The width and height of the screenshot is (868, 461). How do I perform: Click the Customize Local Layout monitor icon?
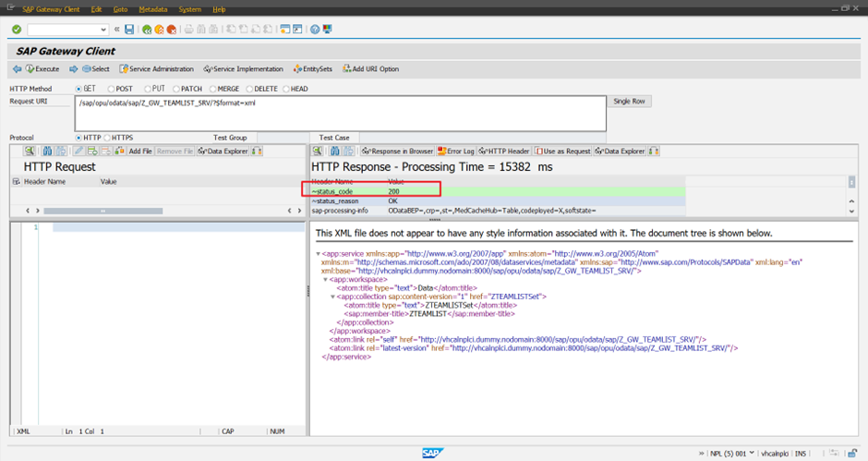tap(327, 30)
